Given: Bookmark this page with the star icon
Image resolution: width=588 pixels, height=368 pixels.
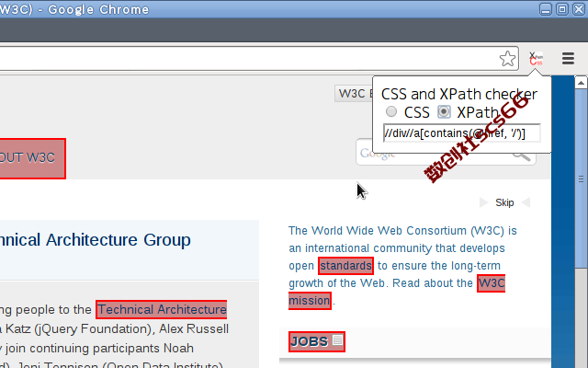Looking at the screenshot, I should pos(507,59).
